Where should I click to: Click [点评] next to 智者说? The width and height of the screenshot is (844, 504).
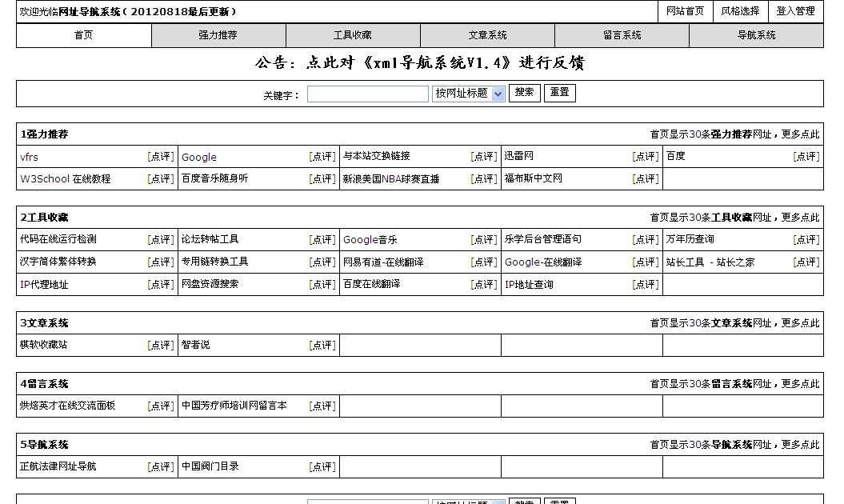(x=322, y=345)
